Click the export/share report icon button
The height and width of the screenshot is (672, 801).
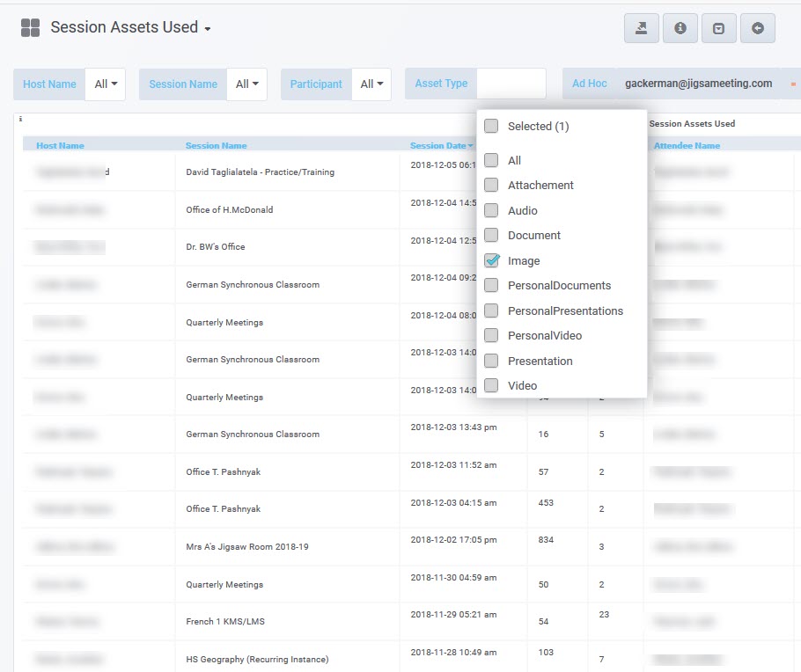point(642,28)
